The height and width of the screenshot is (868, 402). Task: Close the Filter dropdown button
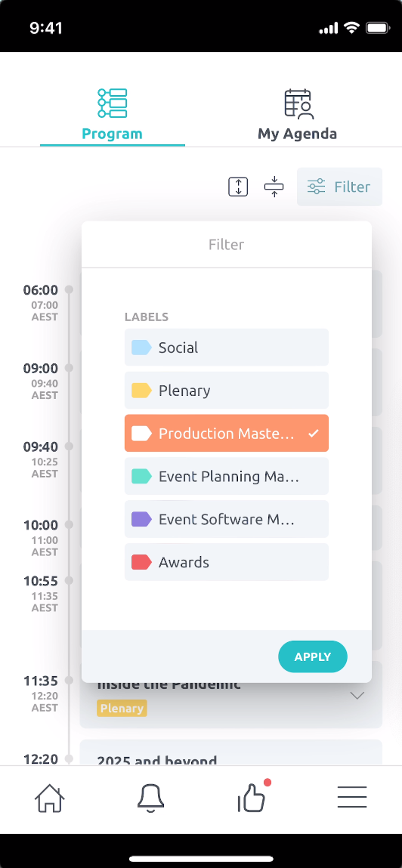tap(339, 187)
